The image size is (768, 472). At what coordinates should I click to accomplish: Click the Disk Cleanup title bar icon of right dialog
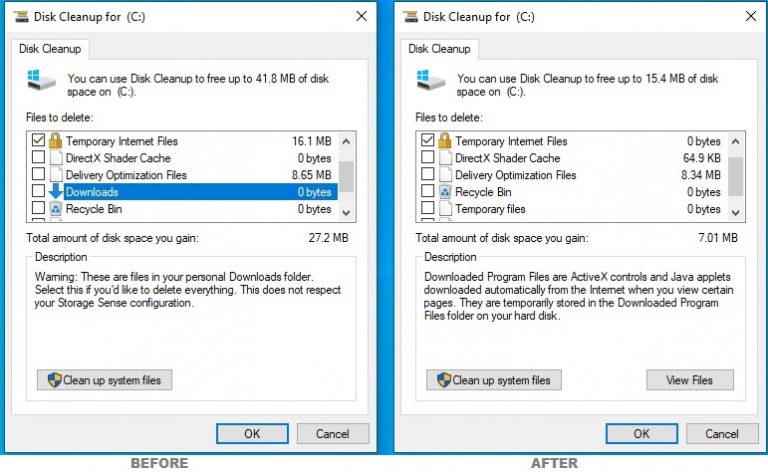coord(410,17)
